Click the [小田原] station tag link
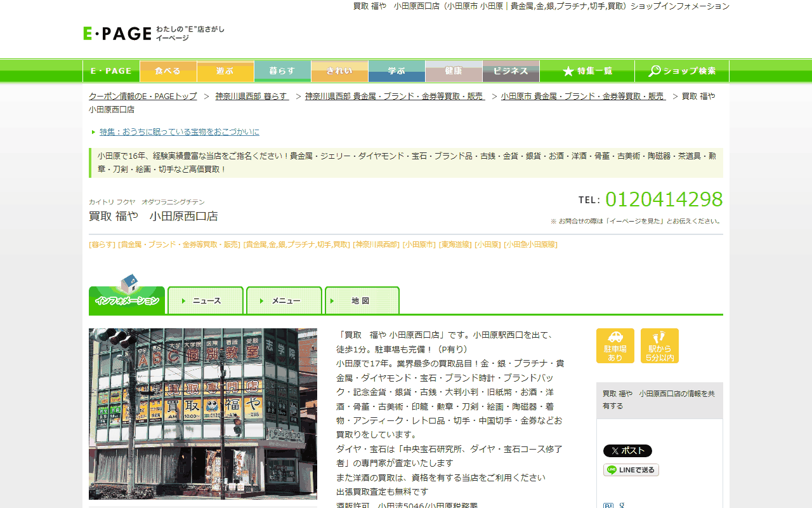The height and width of the screenshot is (508, 812). pos(488,244)
